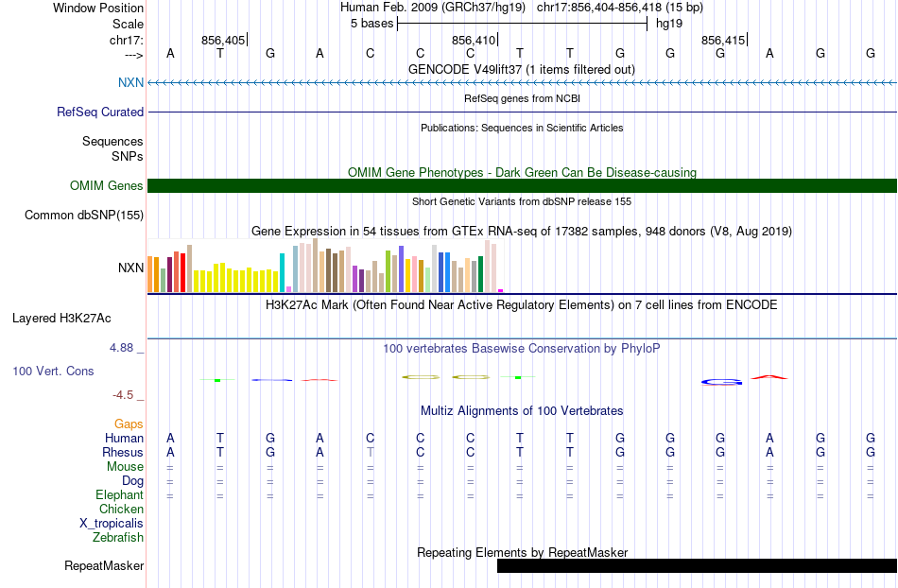Click the 856,415 ruler coordinate
Viewport: 898px width, 588px height.
click(723, 40)
